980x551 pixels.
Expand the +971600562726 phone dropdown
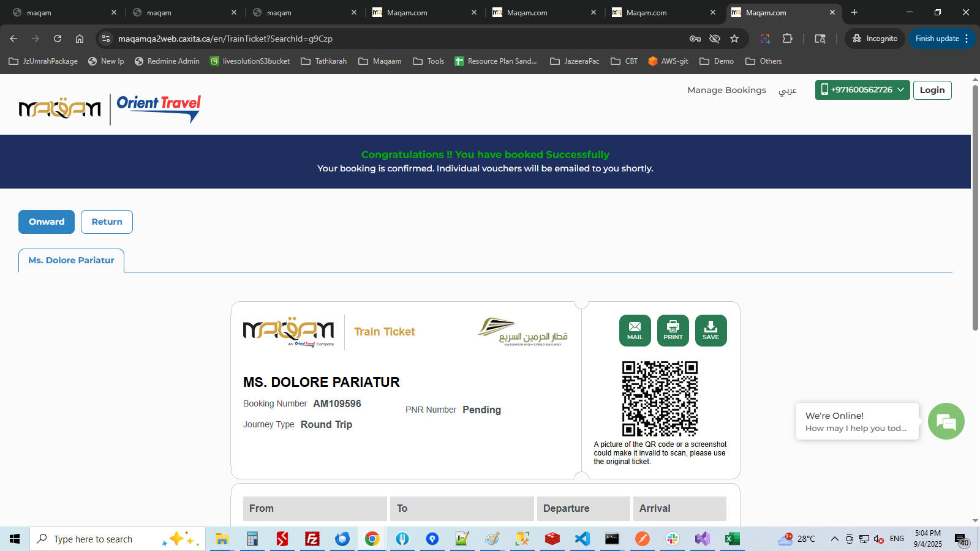coord(862,90)
